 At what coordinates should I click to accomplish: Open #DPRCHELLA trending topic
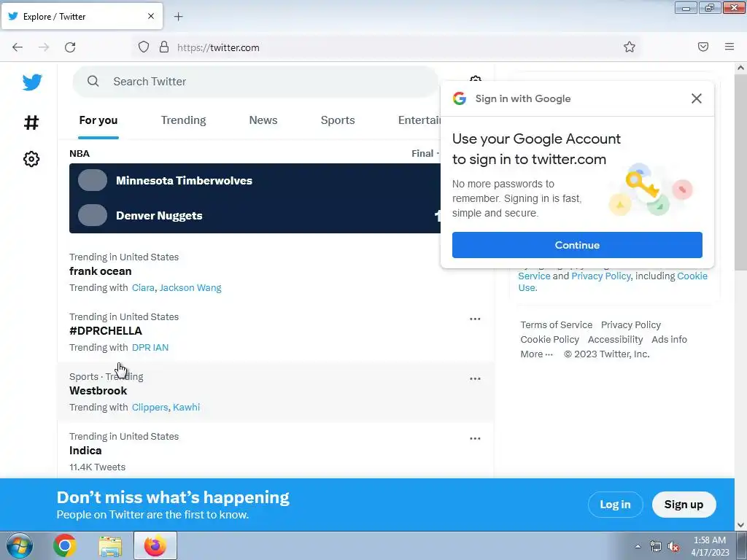tap(106, 331)
